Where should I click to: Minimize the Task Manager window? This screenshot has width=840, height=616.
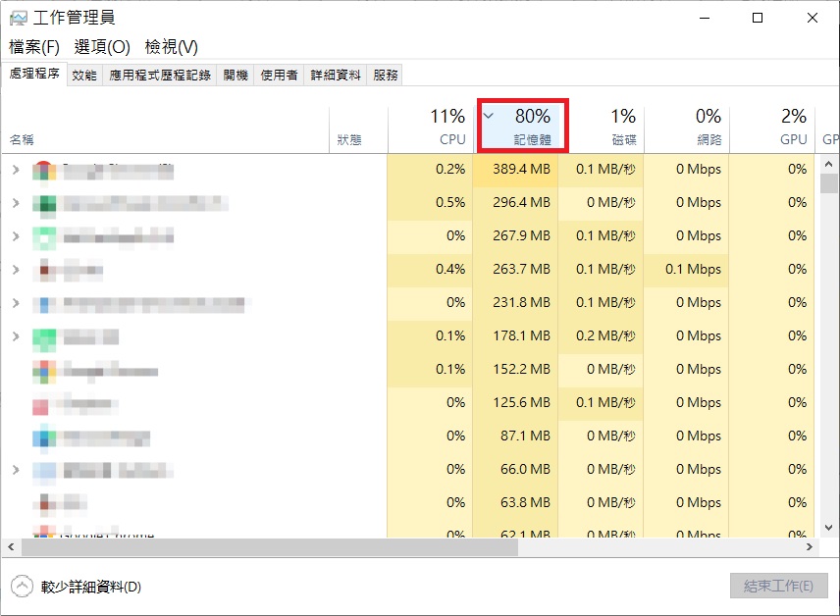click(705, 18)
